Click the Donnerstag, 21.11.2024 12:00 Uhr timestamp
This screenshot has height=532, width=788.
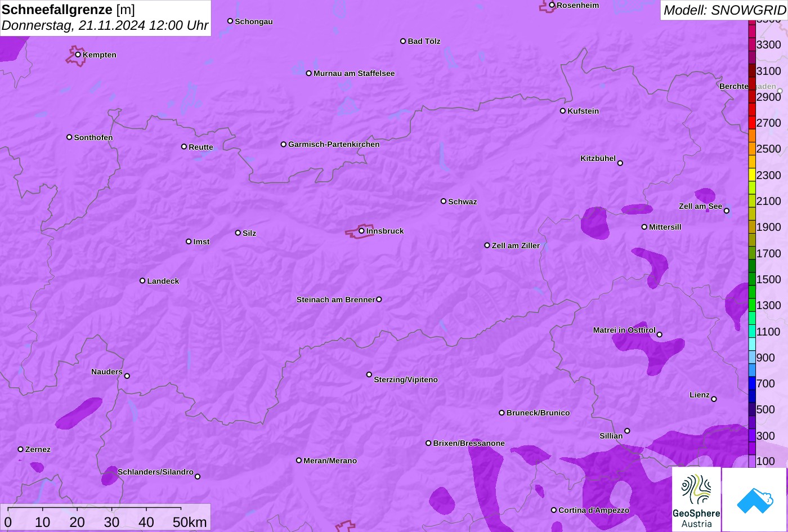(x=105, y=26)
